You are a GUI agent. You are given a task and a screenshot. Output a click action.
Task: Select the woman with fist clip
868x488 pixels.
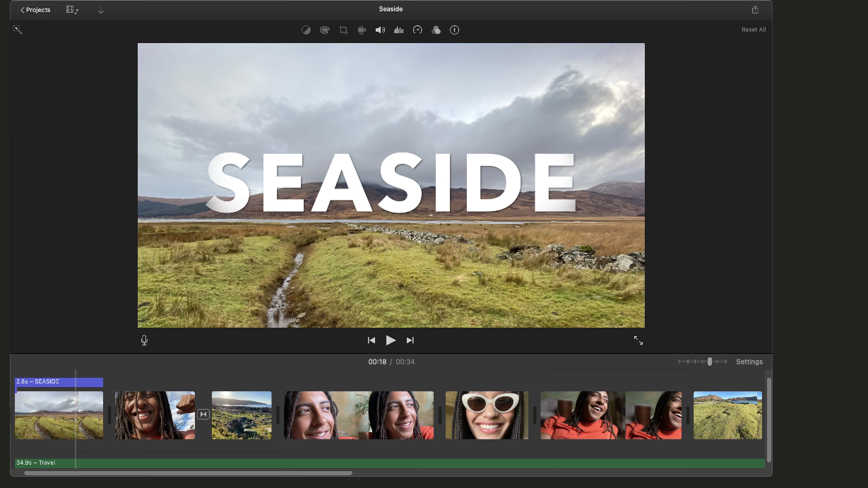pos(155,415)
